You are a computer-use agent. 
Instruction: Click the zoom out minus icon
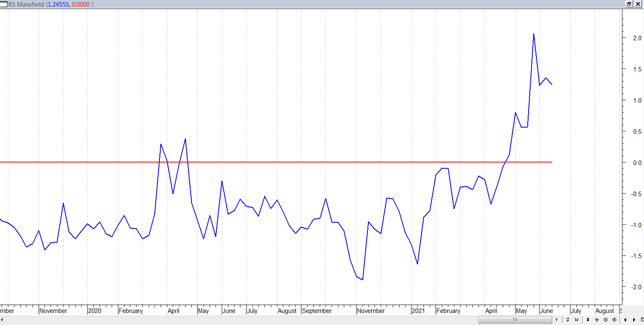605,320
